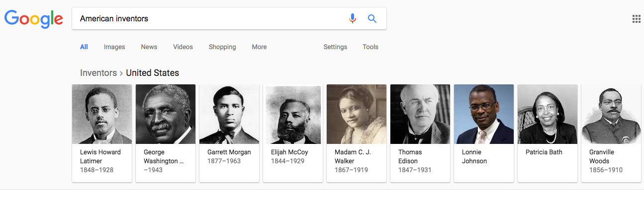Open the News results tab
Image resolution: width=644 pixels, height=200 pixels.
click(149, 47)
